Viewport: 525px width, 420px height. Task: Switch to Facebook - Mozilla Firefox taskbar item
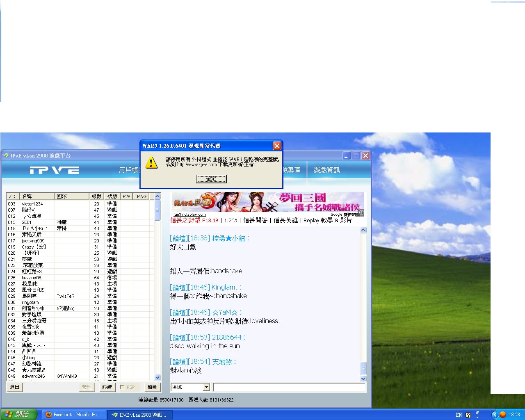coord(74,415)
